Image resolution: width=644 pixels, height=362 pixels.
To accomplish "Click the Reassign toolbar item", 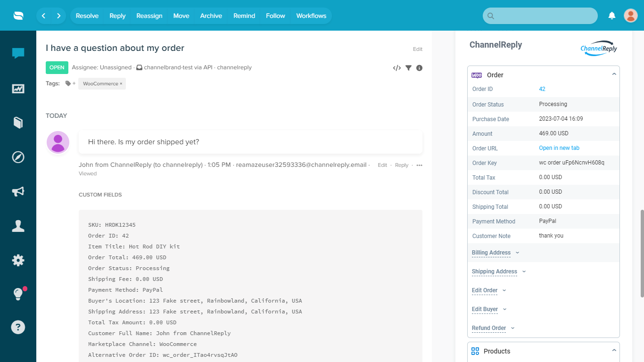I will 149,16.
